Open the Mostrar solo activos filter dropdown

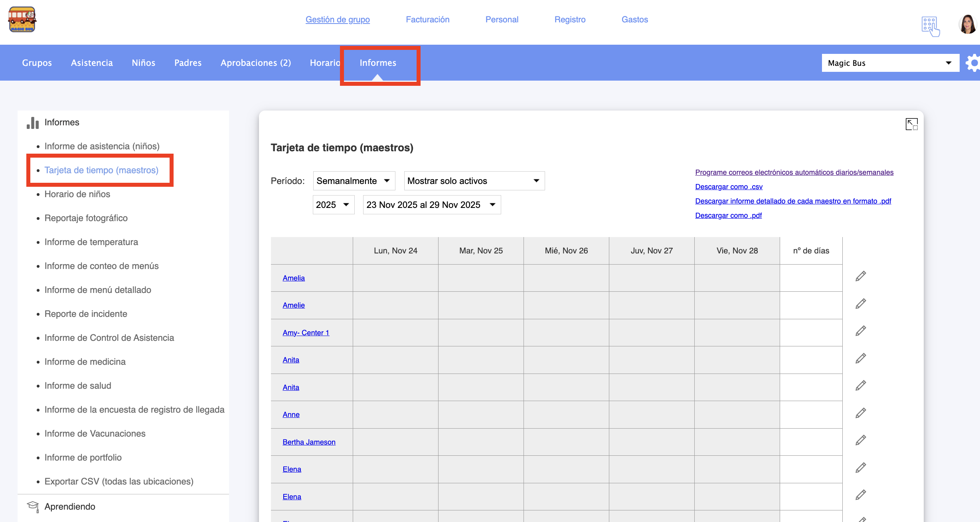point(474,181)
